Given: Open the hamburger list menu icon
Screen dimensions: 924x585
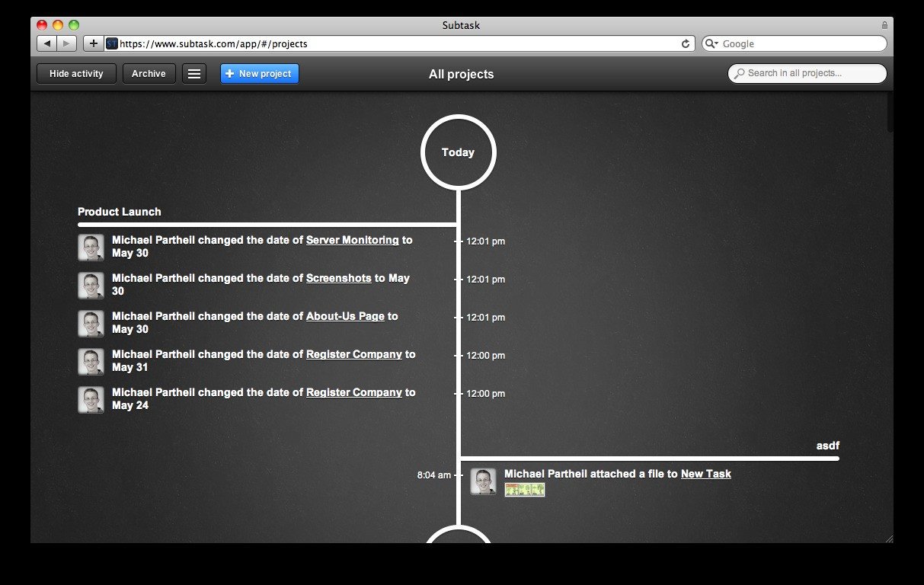Looking at the screenshot, I should pyautogui.click(x=194, y=74).
